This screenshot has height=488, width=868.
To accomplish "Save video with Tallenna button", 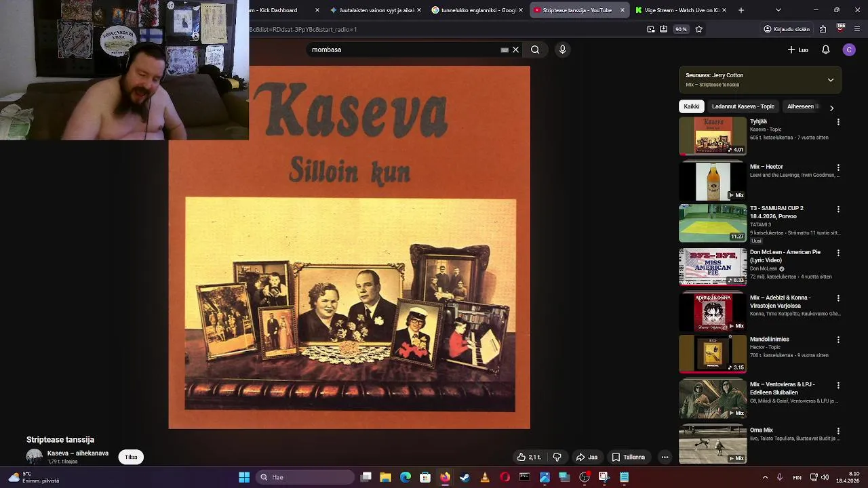I will [x=628, y=457].
